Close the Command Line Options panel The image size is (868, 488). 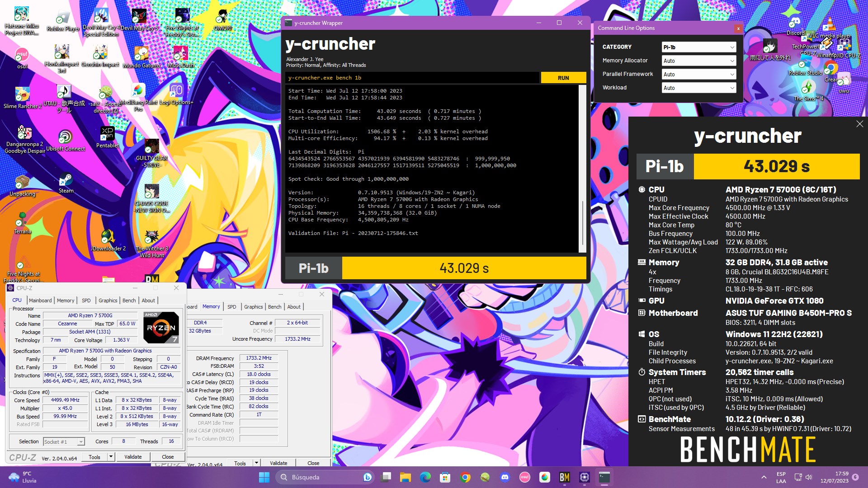tap(738, 28)
